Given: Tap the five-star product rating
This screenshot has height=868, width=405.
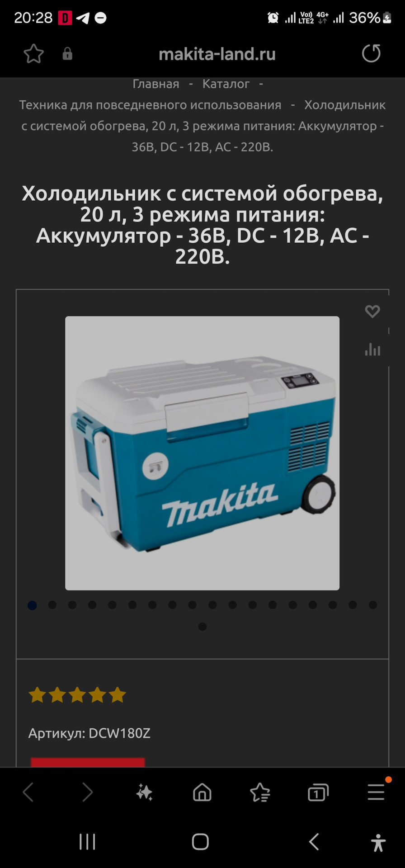Looking at the screenshot, I should click(x=77, y=694).
